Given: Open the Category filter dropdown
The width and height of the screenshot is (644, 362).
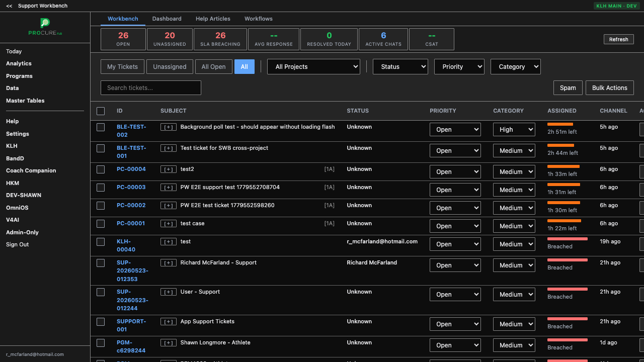Looking at the screenshot, I should (516, 67).
